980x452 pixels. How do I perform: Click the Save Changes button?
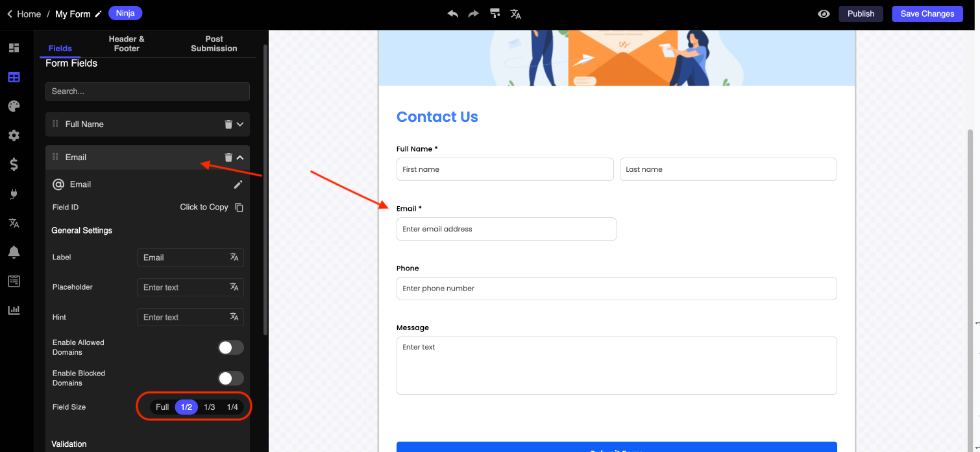tap(927, 14)
